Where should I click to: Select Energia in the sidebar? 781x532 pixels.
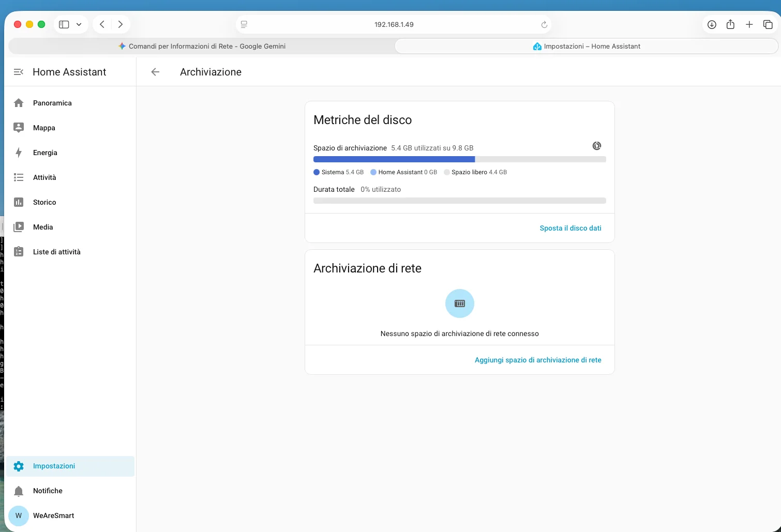click(70, 153)
